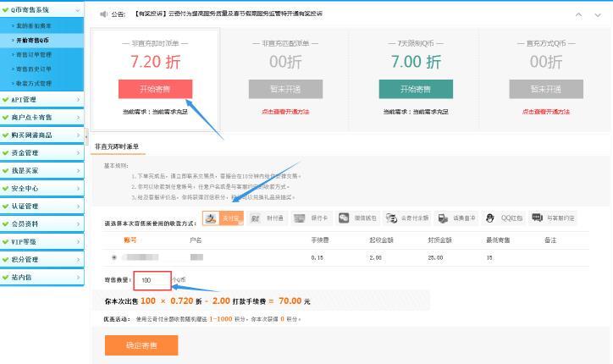Click the orange 确定寄售 confirm button
This screenshot has width=613, height=364.
coord(141,345)
